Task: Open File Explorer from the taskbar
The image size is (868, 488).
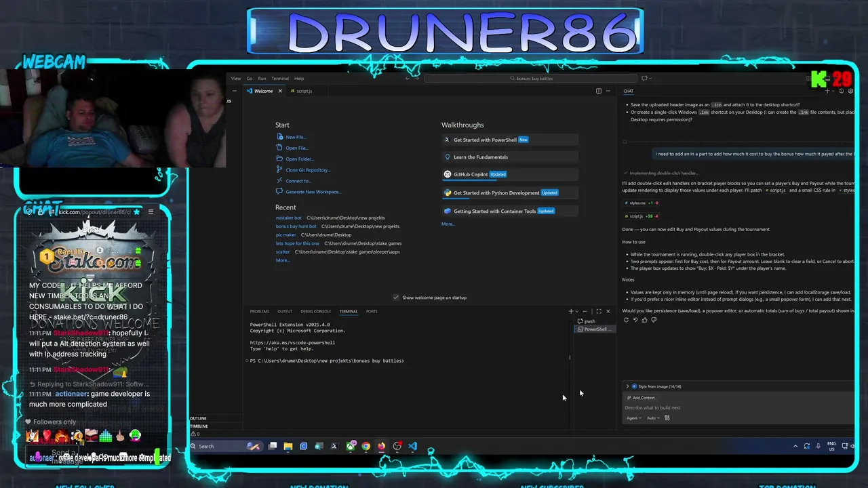Action: click(288, 446)
